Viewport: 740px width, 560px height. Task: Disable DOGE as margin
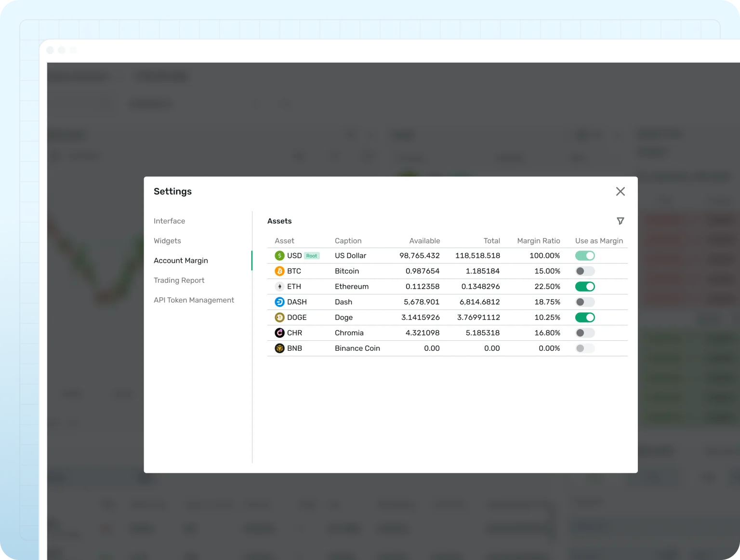point(585,317)
